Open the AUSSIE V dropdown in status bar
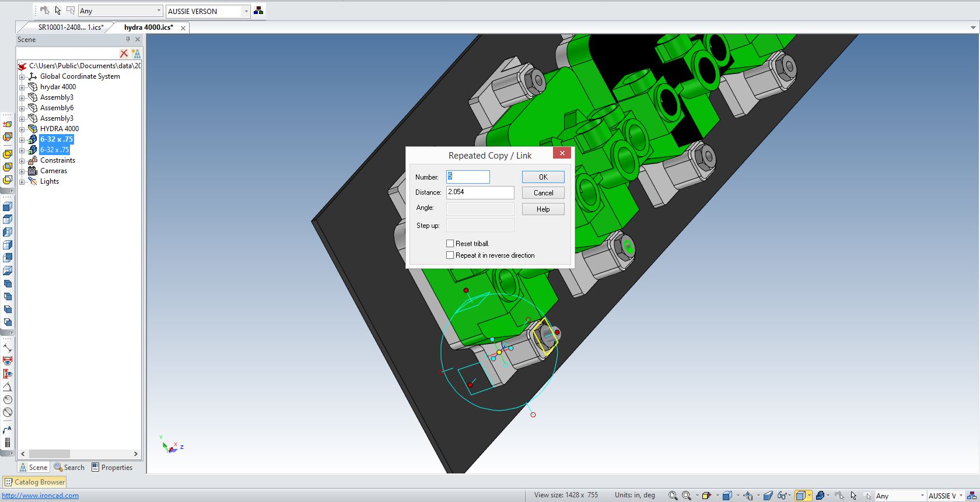The width and height of the screenshot is (980, 502). [x=961, y=496]
